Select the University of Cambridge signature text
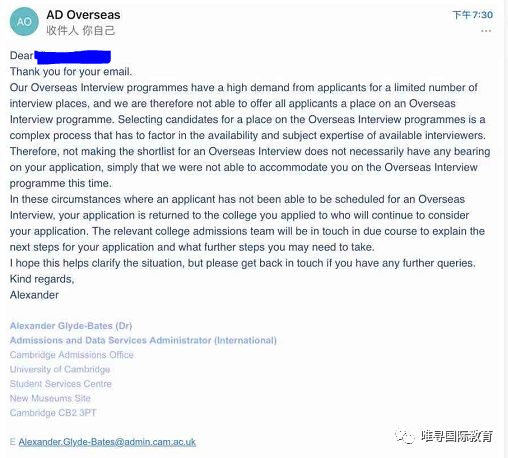 60,369
